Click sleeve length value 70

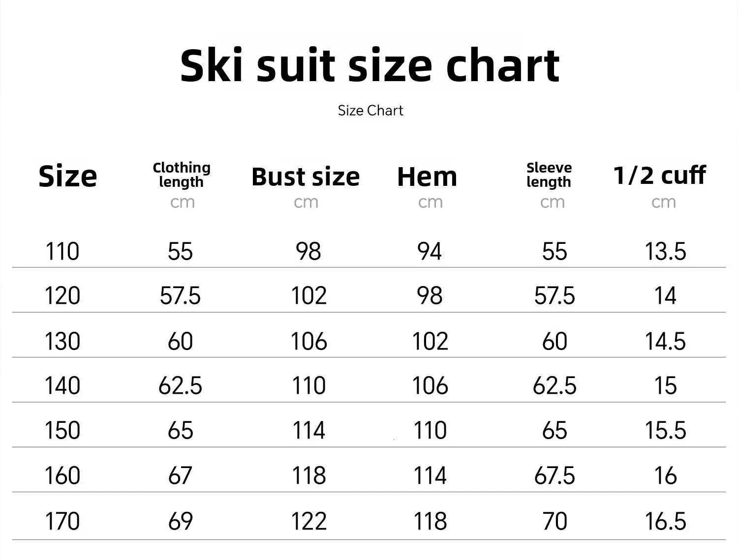click(554, 521)
